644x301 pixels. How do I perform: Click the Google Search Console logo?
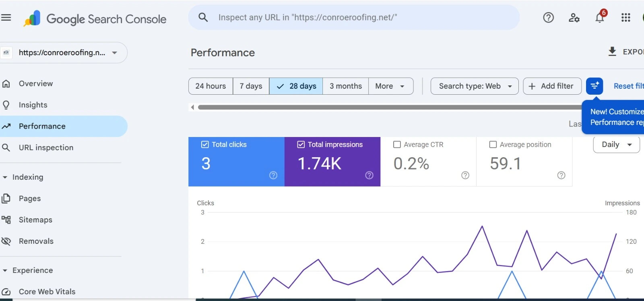coord(95,19)
